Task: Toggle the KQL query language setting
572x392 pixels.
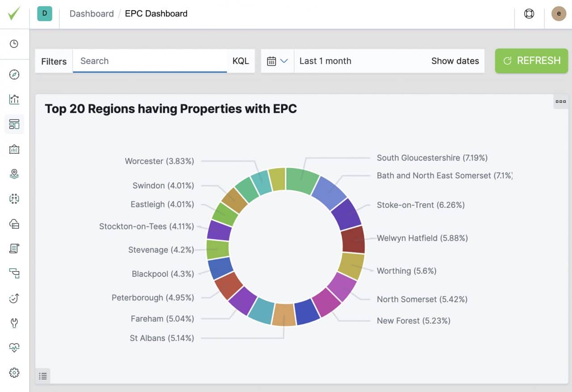Action: pyautogui.click(x=241, y=61)
